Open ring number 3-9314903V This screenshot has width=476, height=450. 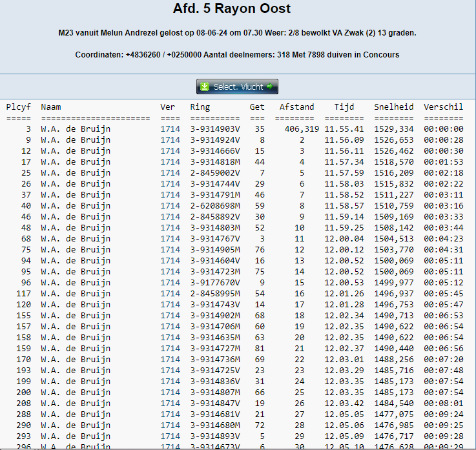pyautogui.click(x=215, y=128)
